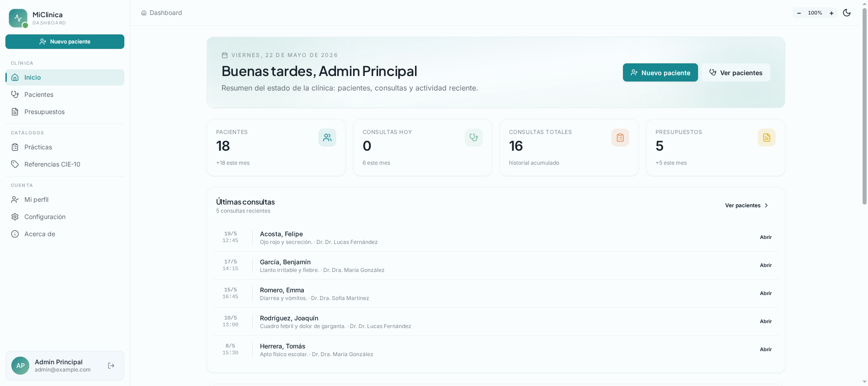The image size is (868, 386).
Task: Open Presupuestos in the sidebar
Action: [x=65, y=112]
